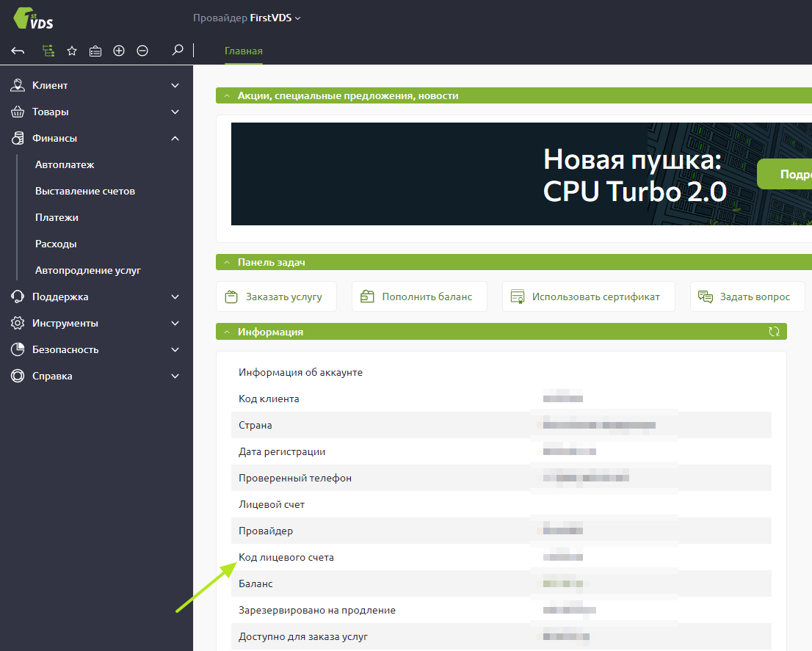Click the Справка lifebuoy icon

pos(18,376)
